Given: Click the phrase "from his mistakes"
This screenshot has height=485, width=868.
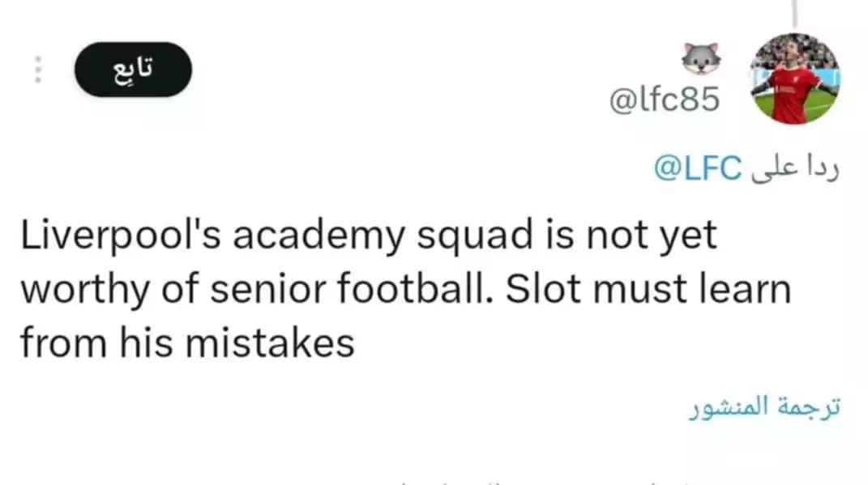Looking at the screenshot, I should coord(187,342).
